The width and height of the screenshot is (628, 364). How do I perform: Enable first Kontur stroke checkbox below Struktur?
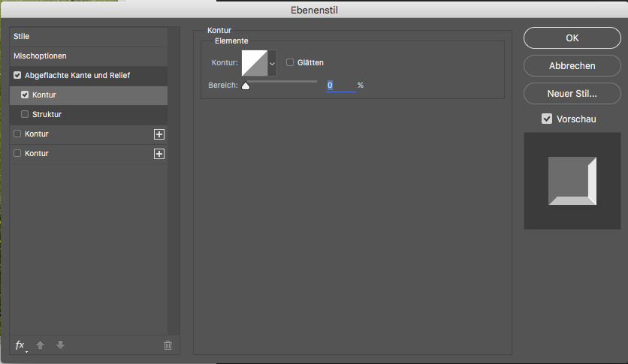17,134
